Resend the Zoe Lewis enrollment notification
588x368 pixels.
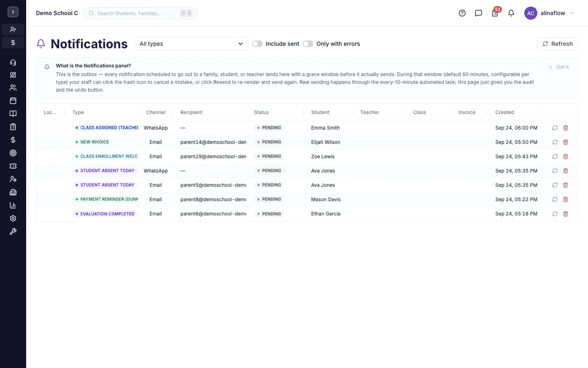tap(555, 156)
